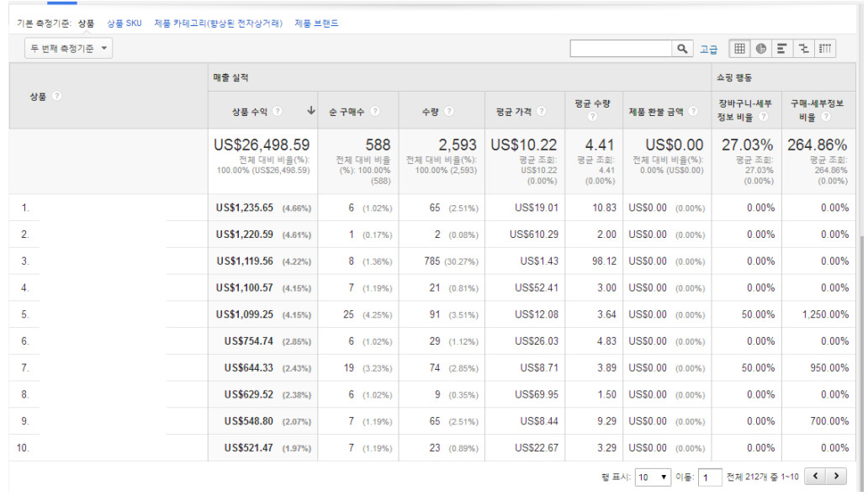Click the 쇼핑 행동 group header

[734, 77]
